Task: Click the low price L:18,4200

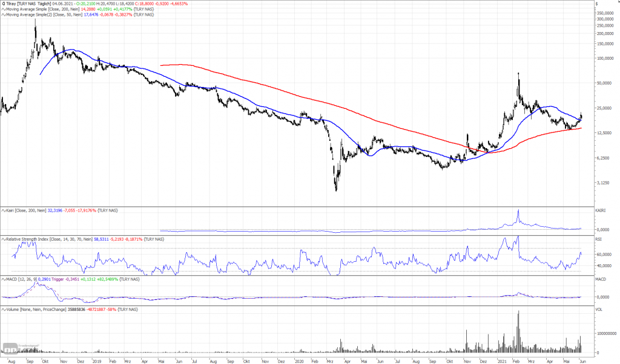Action: 125,4
